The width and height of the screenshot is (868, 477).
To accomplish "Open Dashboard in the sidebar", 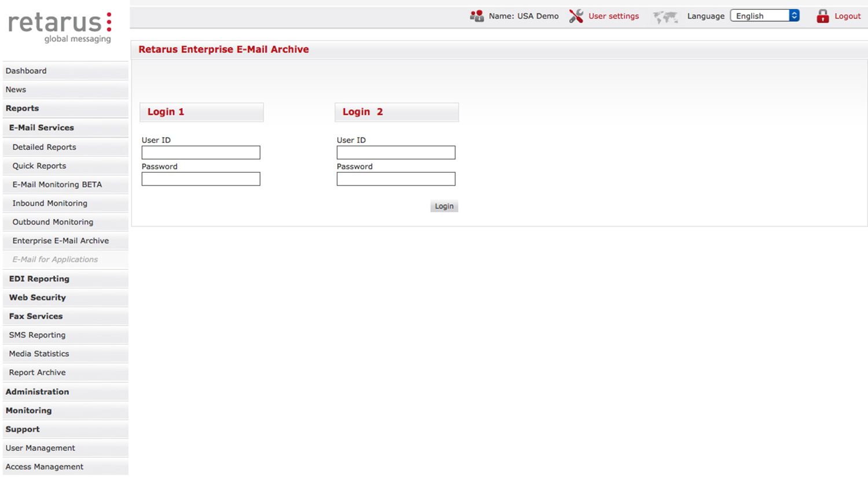I will click(65, 71).
